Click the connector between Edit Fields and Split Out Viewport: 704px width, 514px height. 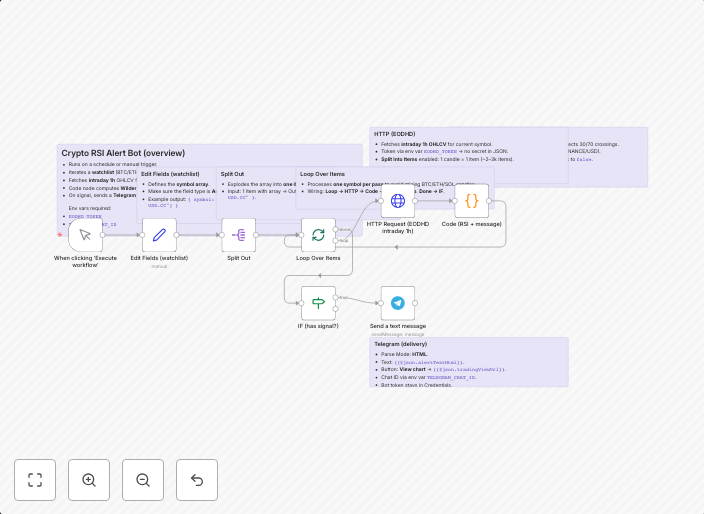[200, 236]
